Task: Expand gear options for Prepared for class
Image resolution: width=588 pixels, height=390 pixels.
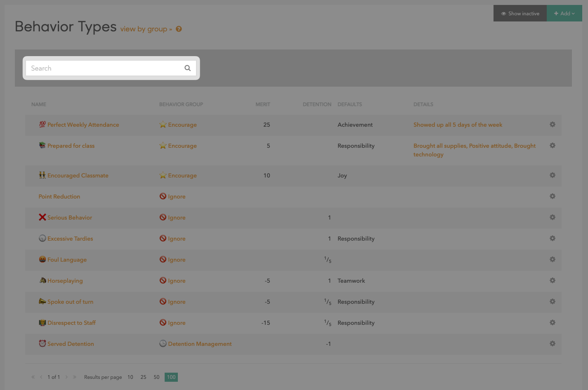Action: tap(552, 146)
